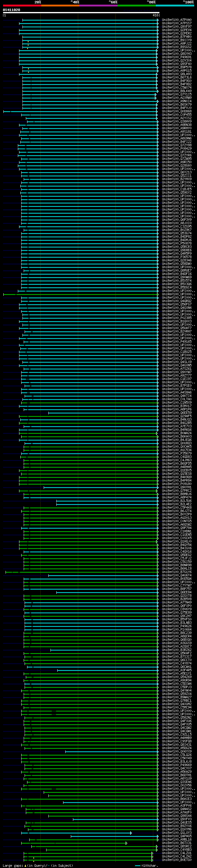Select hit label UniRef100_A9PJ22

[x=176, y=43]
